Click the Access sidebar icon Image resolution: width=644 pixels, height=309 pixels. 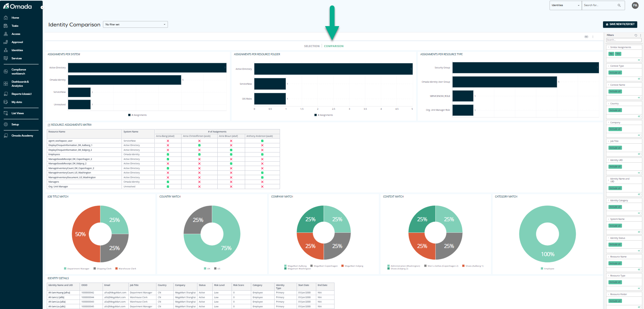(6, 34)
